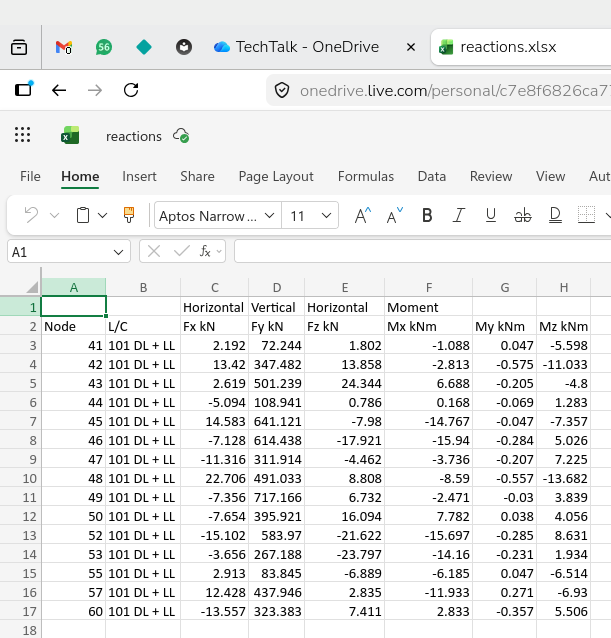
Task: Open the Data ribbon tab
Action: point(432,176)
